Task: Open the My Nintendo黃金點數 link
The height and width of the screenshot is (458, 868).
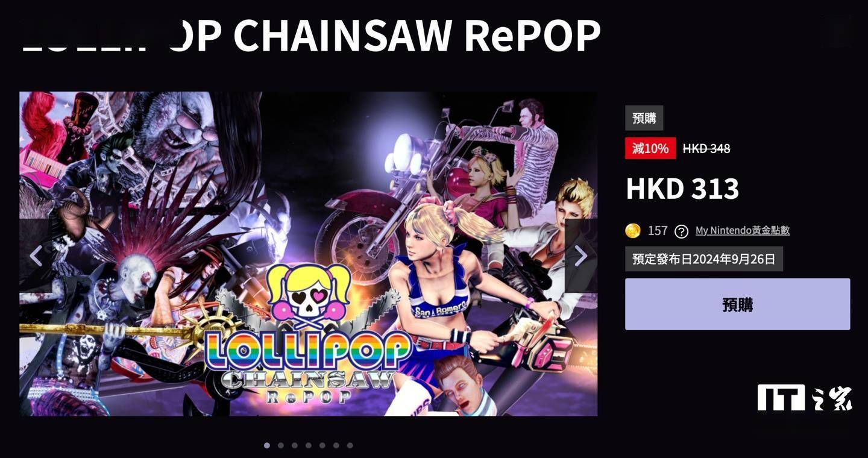Action: pos(743,230)
